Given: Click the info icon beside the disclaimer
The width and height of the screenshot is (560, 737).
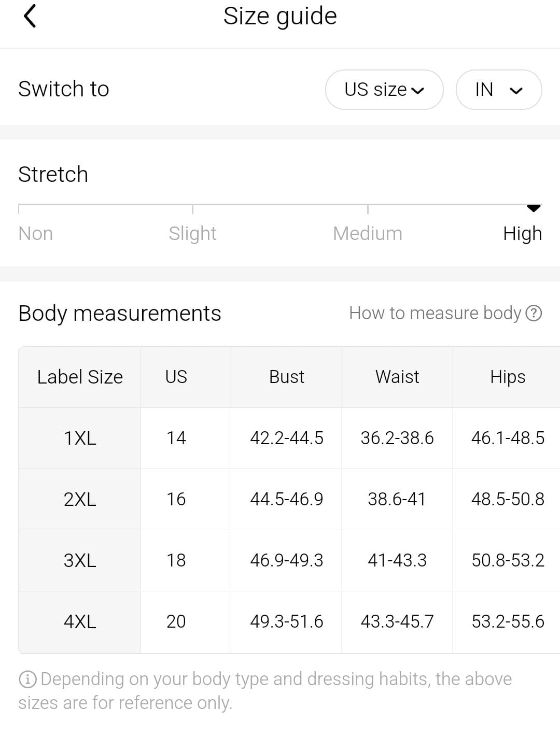Looking at the screenshot, I should click(27, 679).
